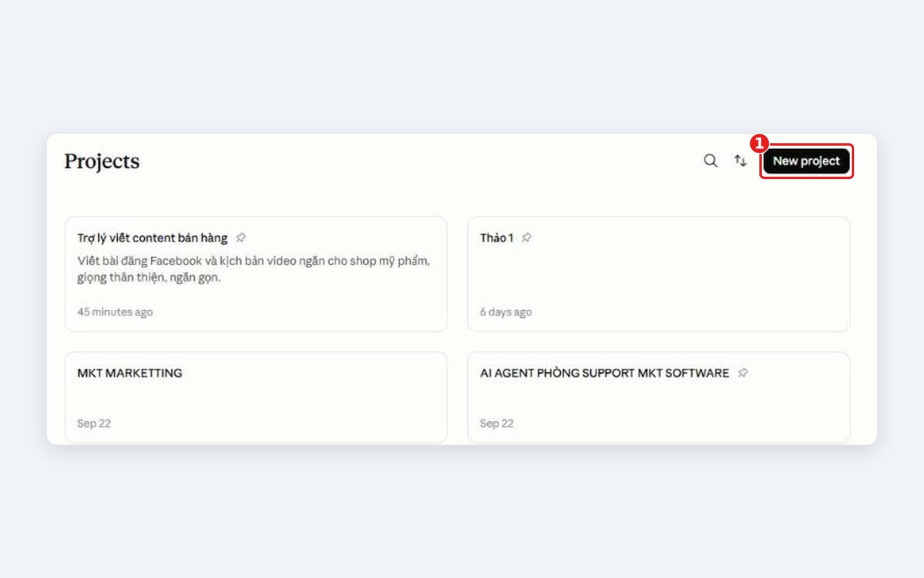
Task: Unpin AI AGENT PHÒNG SUPPORT MKT SOFTWARE project
Action: click(743, 373)
